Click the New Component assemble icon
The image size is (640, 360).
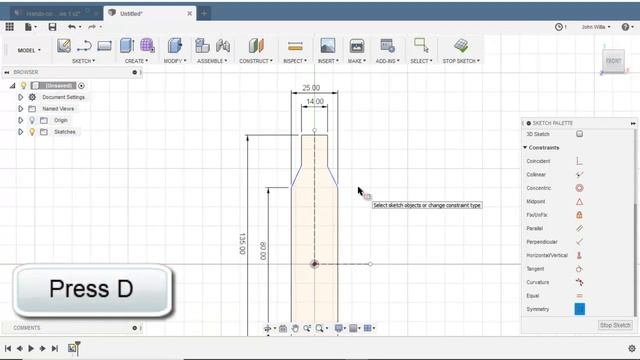point(202,46)
